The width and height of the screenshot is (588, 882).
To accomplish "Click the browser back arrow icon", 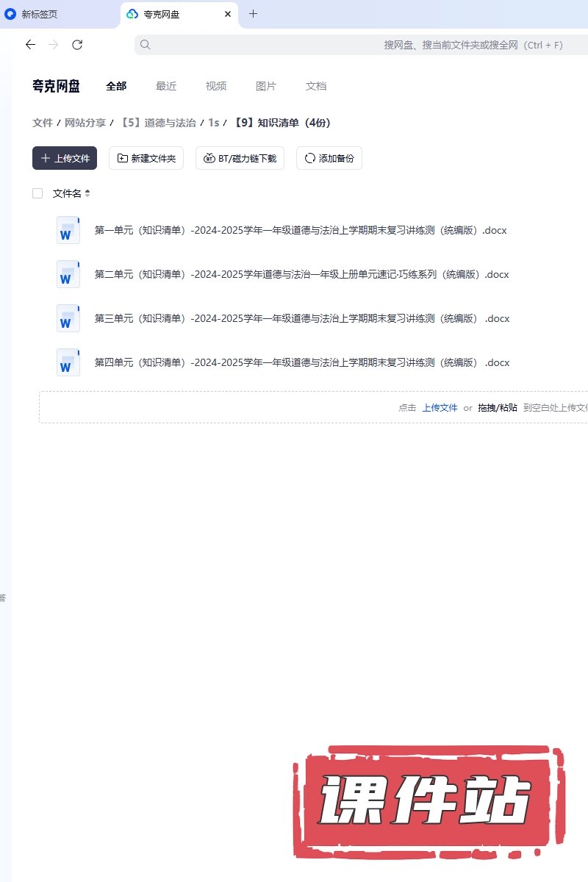I will [x=30, y=45].
